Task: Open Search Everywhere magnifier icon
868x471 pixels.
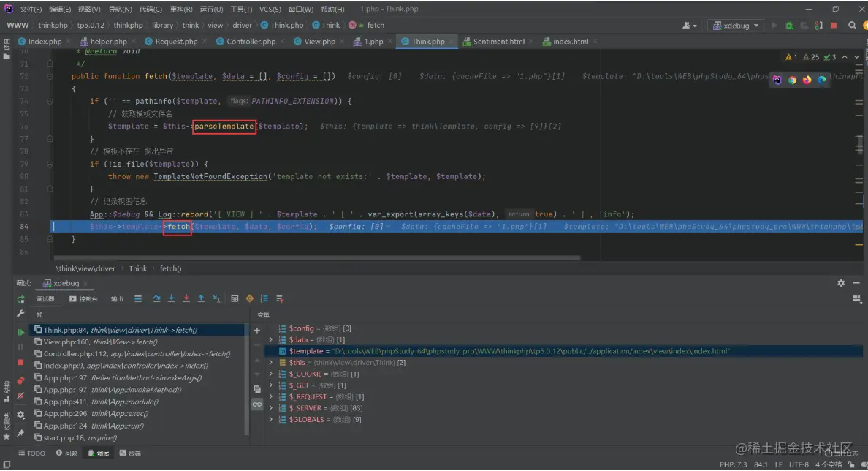Action: click(852, 26)
